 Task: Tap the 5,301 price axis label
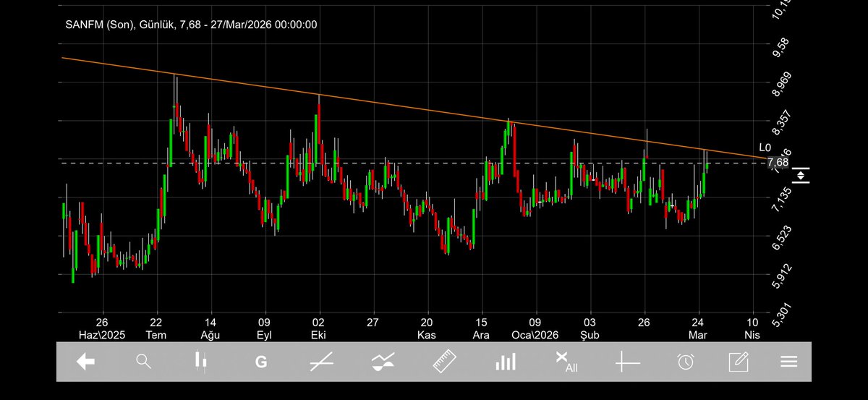click(x=782, y=315)
